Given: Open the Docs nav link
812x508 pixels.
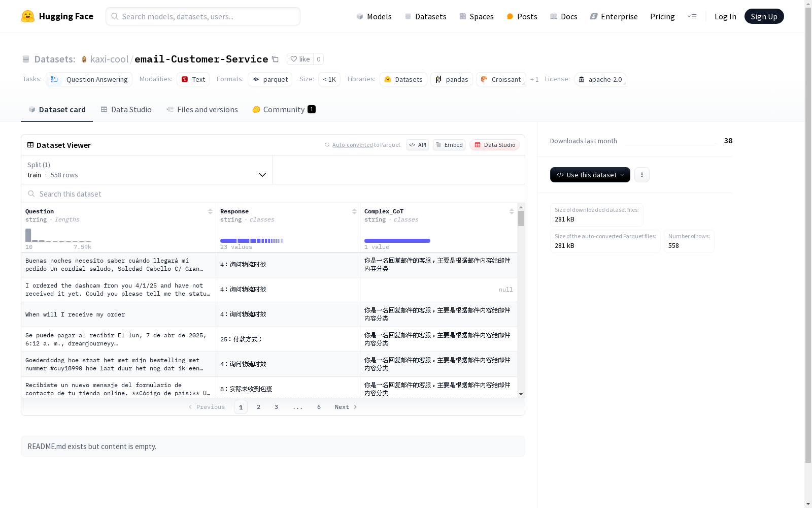Looking at the screenshot, I should (564, 16).
